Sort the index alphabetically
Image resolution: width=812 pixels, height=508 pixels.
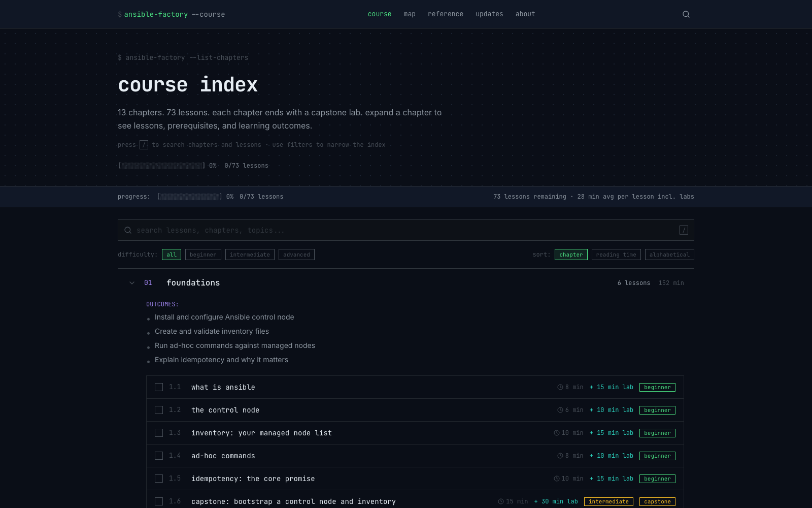[669, 255]
